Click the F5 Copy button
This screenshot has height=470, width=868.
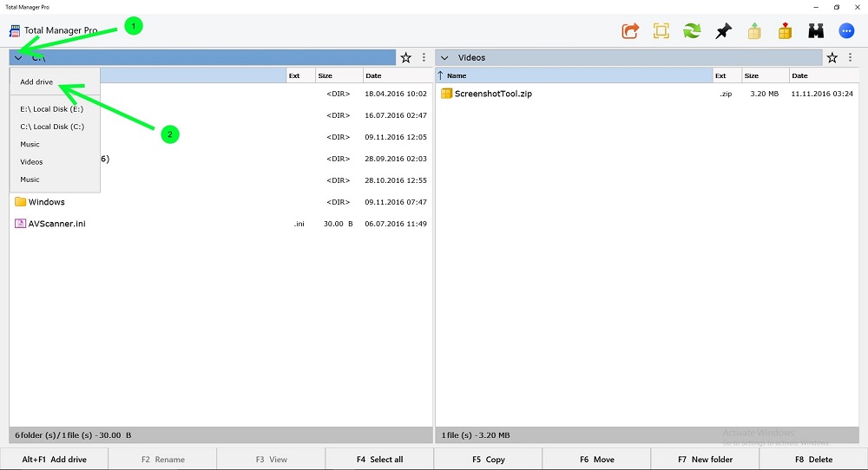point(488,460)
